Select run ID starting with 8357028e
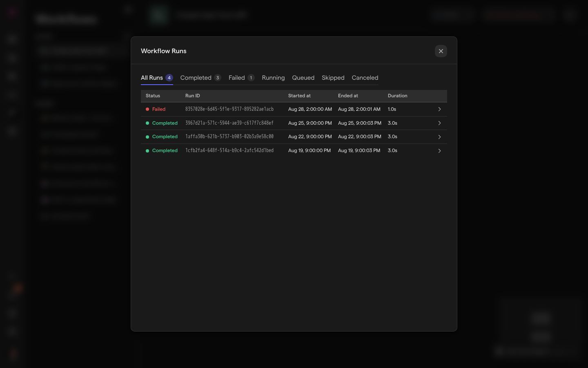 pyautogui.click(x=229, y=109)
